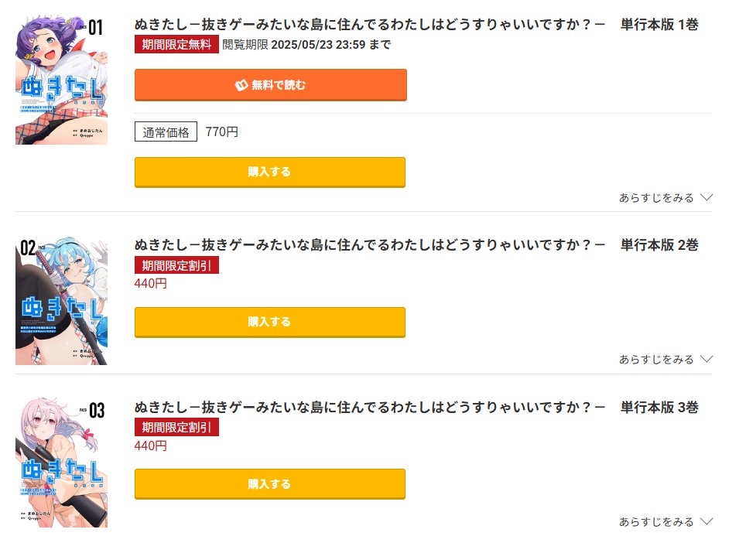Click 購入する button for volume 2
This screenshot has width=756, height=536.
[270, 322]
